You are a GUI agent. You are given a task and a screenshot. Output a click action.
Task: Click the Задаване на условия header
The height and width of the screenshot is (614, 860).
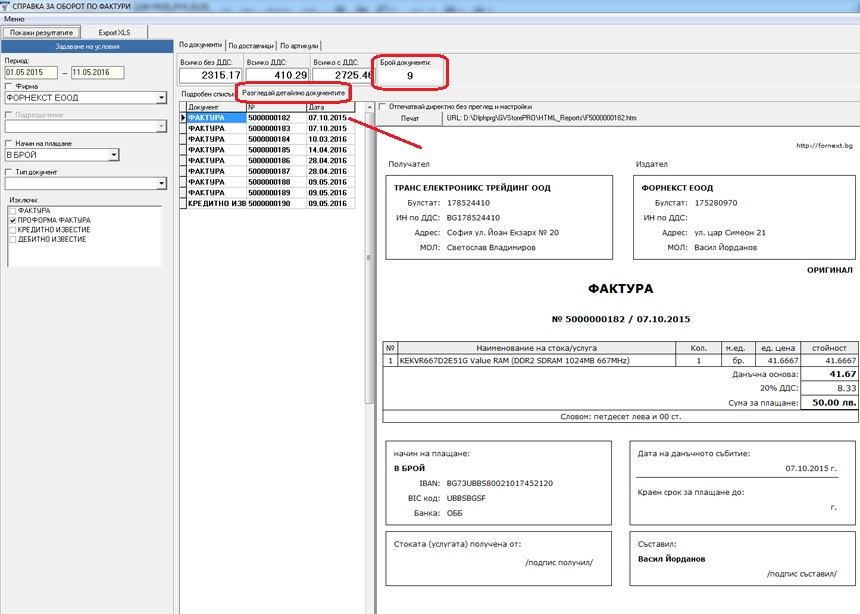pos(87,47)
